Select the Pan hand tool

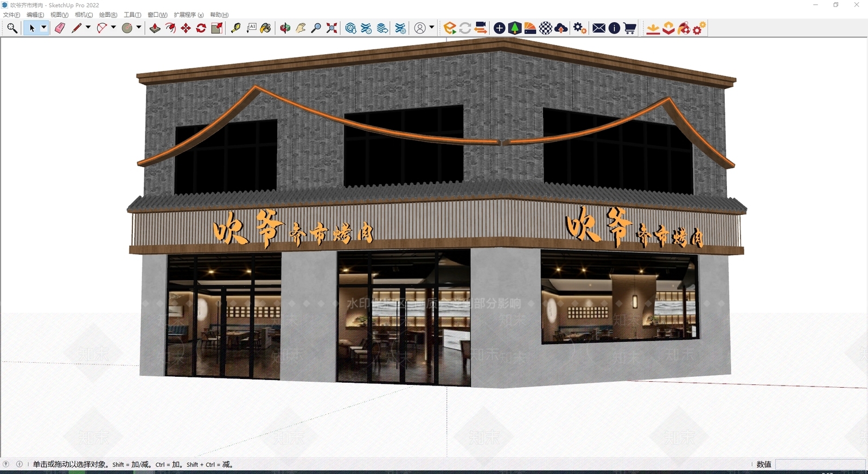[301, 28]
